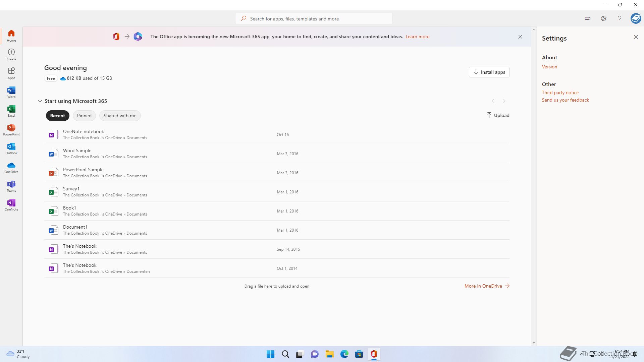Image resolution: width=644 pixels, height=362 pixels.
Task: Click the Free plan badge
Action: point(51,78)
